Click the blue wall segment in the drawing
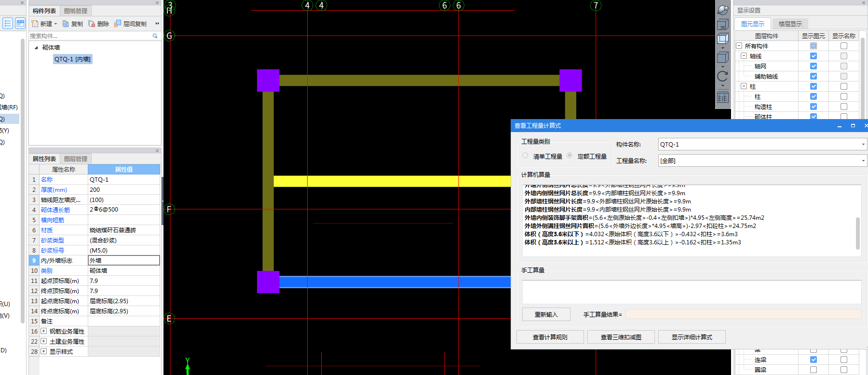The width and height of the screenshot is (868, 375). tap(395, 282)
